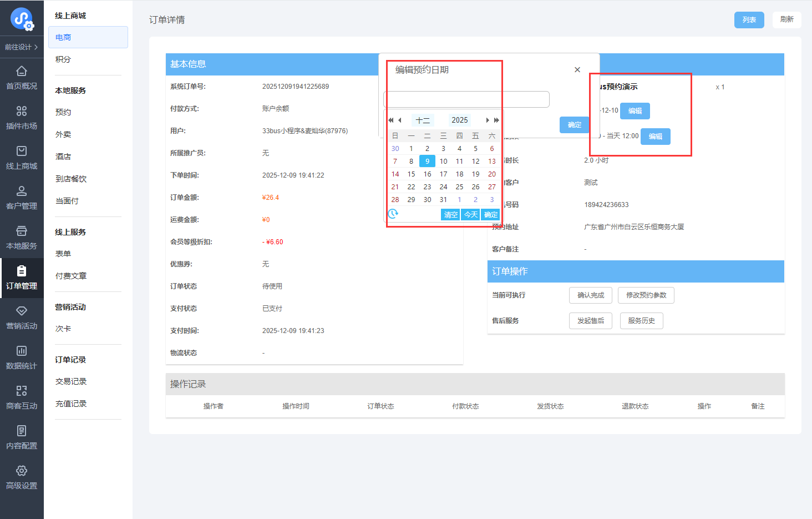Click the appointment date input field
Image resolution: width=812 pixels, height=519 pixels.
[x=466, y=99]
